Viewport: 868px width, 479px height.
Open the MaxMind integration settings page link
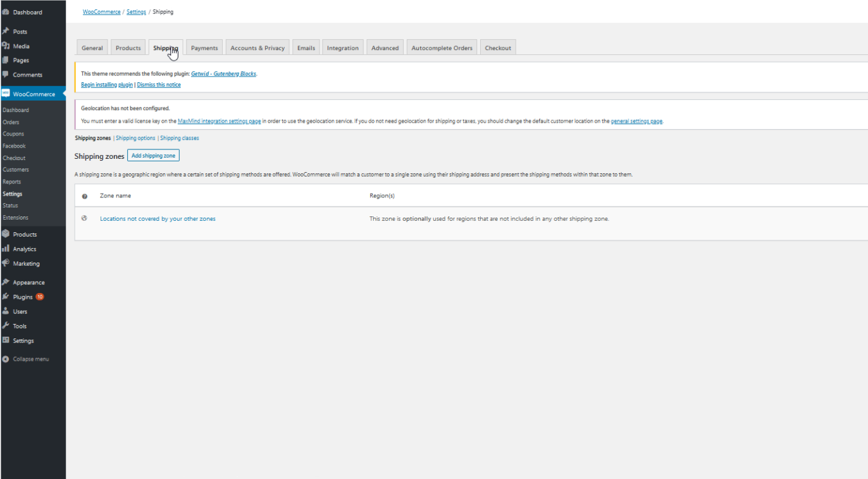[220, 121]
